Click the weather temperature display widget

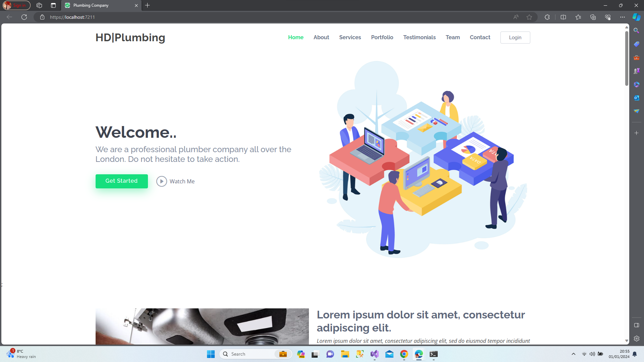[22, 354]
